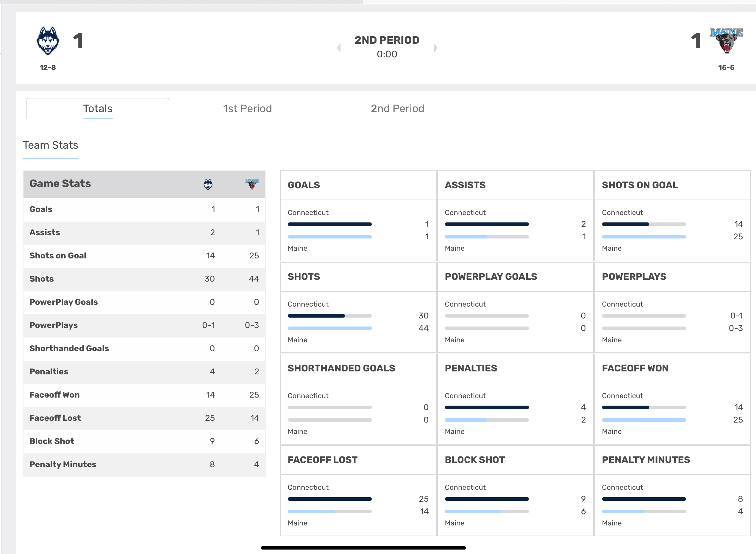756x554 pixels.
Task: Click Connecticut's bar in the Penalties card
Action: 487,407
